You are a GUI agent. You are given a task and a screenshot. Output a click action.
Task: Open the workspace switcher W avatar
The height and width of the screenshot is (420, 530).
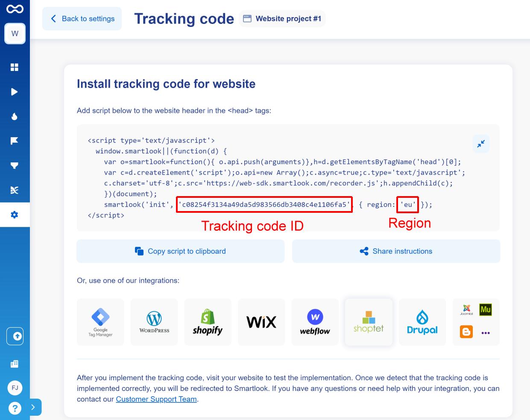pos(15,34)
